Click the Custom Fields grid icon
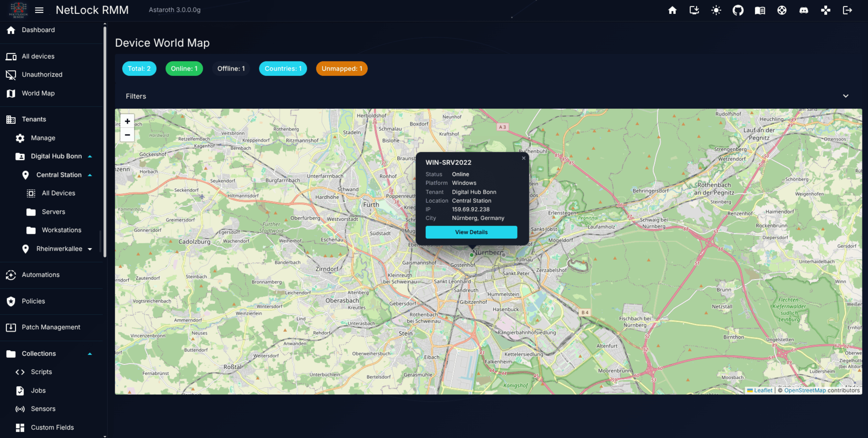The width and height of the screenshot is (868, 438). (x=20, y=428)
